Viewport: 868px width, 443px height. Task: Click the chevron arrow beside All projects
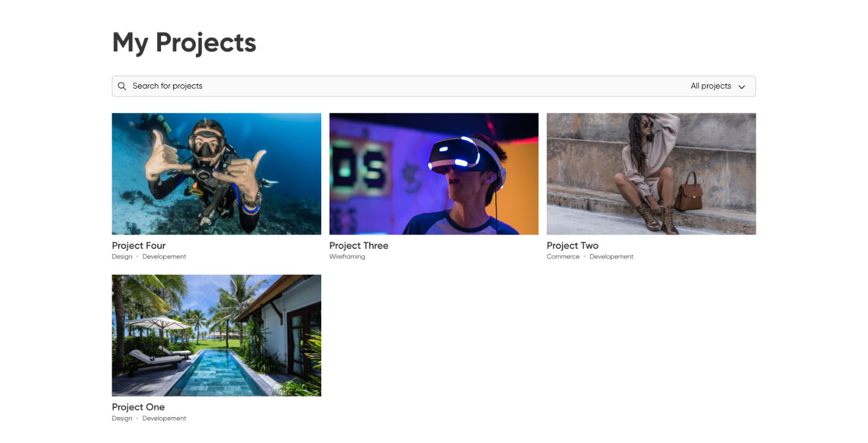click(741, 87)
